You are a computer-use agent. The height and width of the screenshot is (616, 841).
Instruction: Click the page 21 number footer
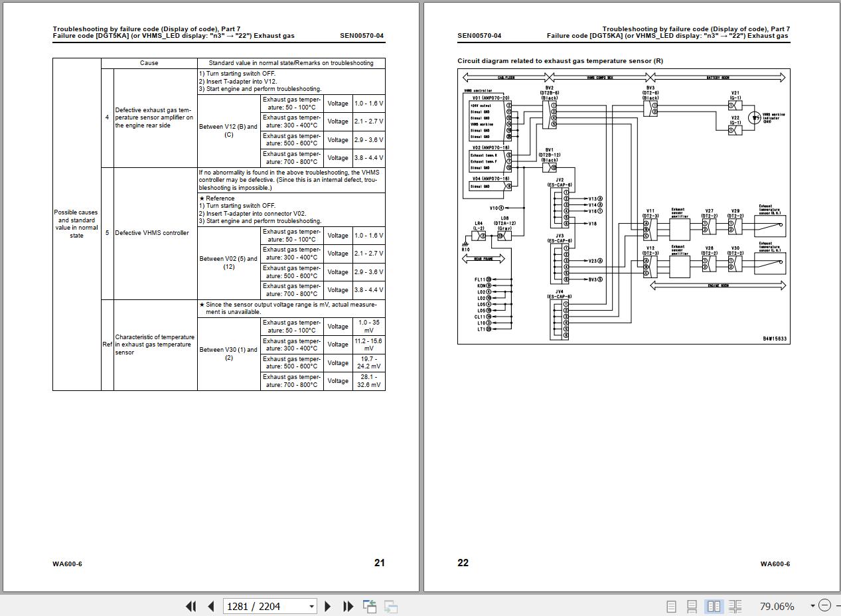(379, 563)
